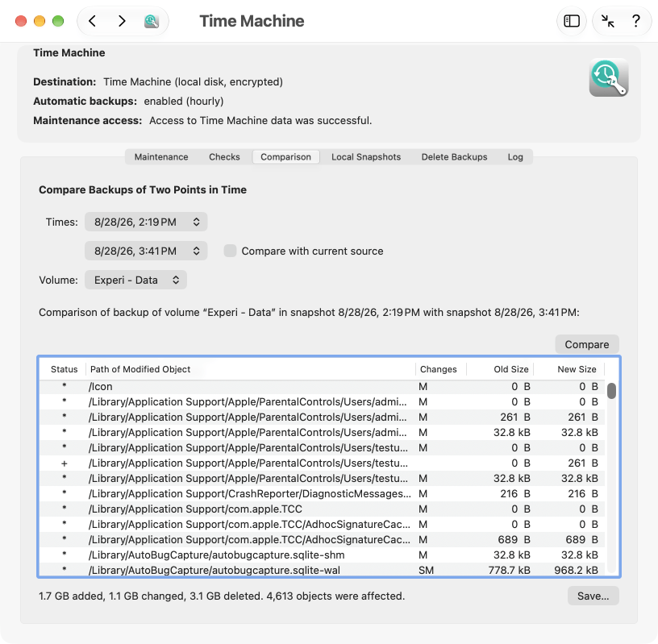The image size is (658, 644).
Task: Open the Time Machine pane toolbar icon
Action: [x=151, y=21]
